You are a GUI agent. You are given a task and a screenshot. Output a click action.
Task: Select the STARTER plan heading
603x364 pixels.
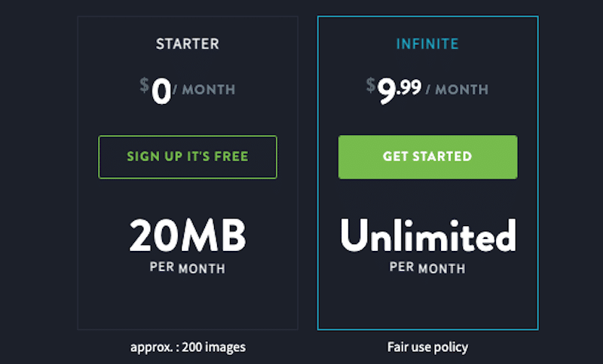point(188,44)
